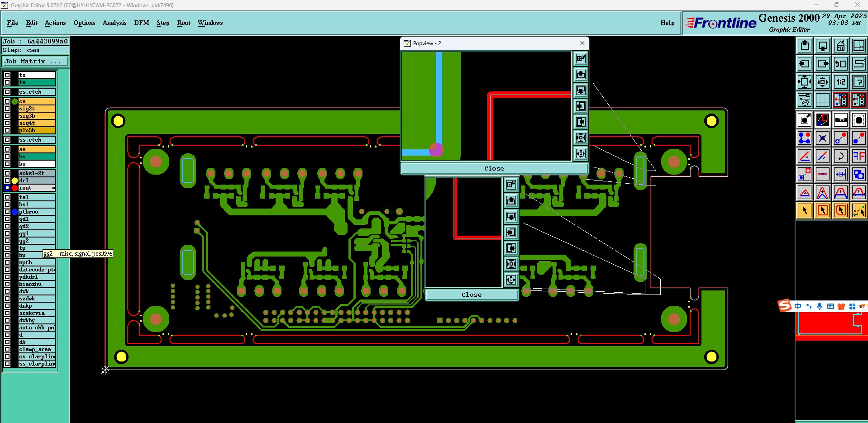Select layer name szks1-2t

(x=37, y=173)
